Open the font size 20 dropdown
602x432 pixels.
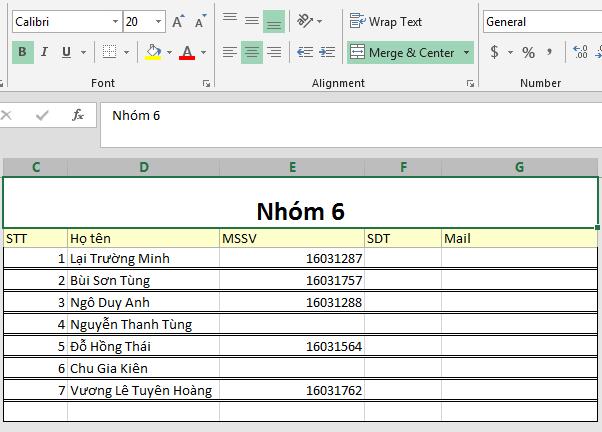(158, 22)
